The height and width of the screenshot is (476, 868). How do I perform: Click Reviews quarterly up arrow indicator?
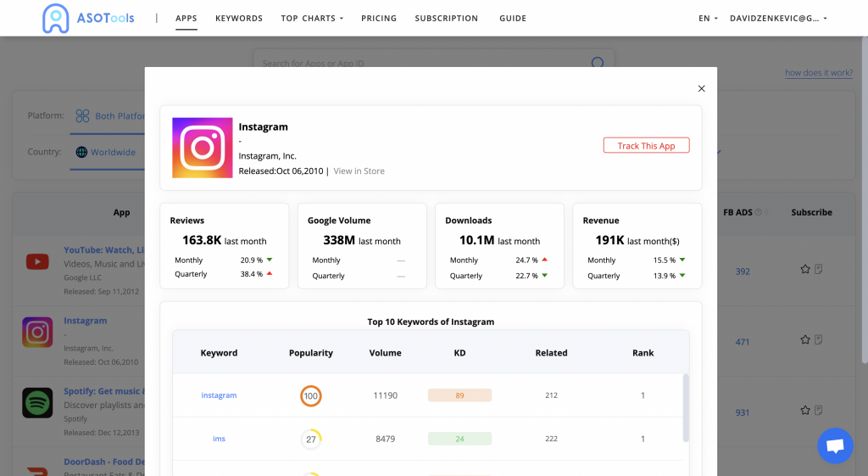[270, 273]
